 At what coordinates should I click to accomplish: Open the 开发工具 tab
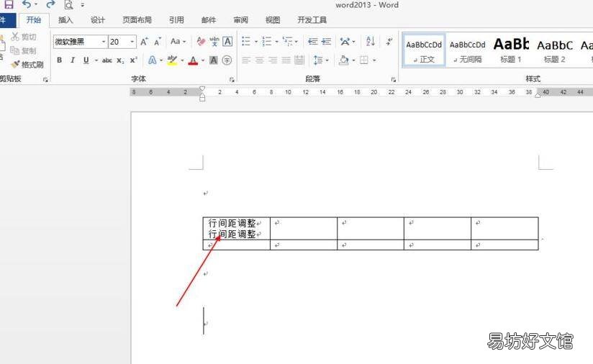[312, 20]
